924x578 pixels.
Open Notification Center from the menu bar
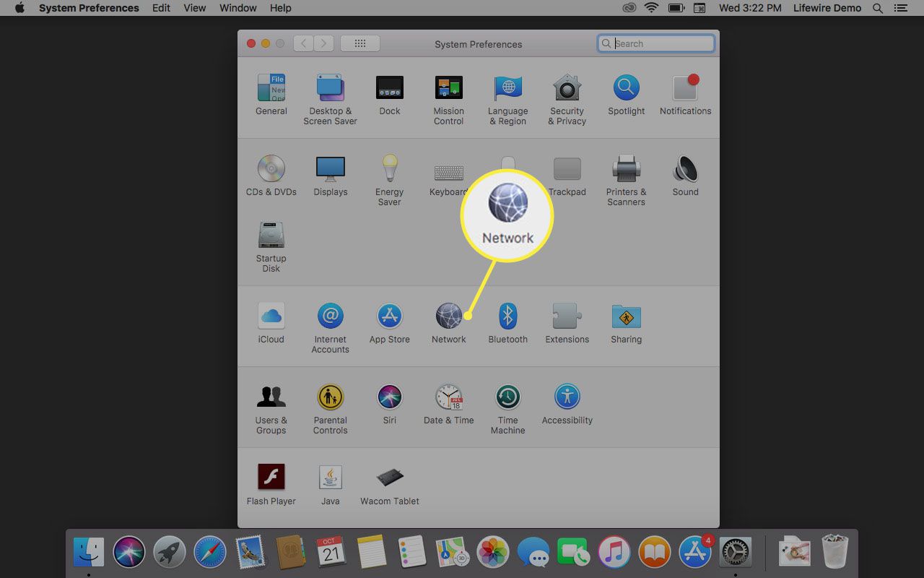pos(902,8)
